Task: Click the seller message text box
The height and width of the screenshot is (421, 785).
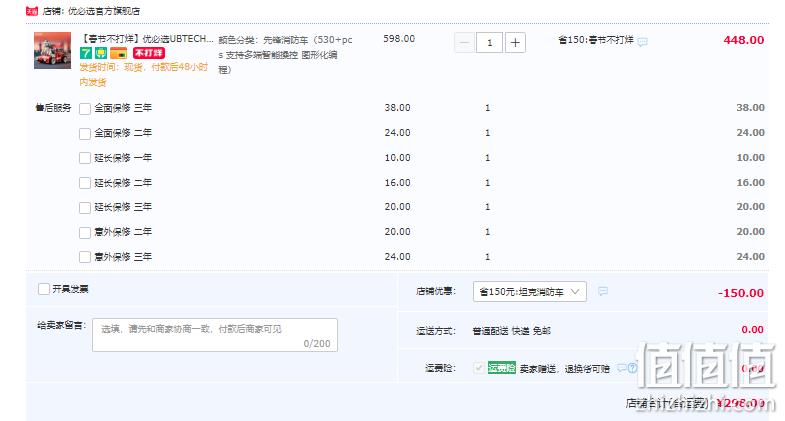Action: 215,335
